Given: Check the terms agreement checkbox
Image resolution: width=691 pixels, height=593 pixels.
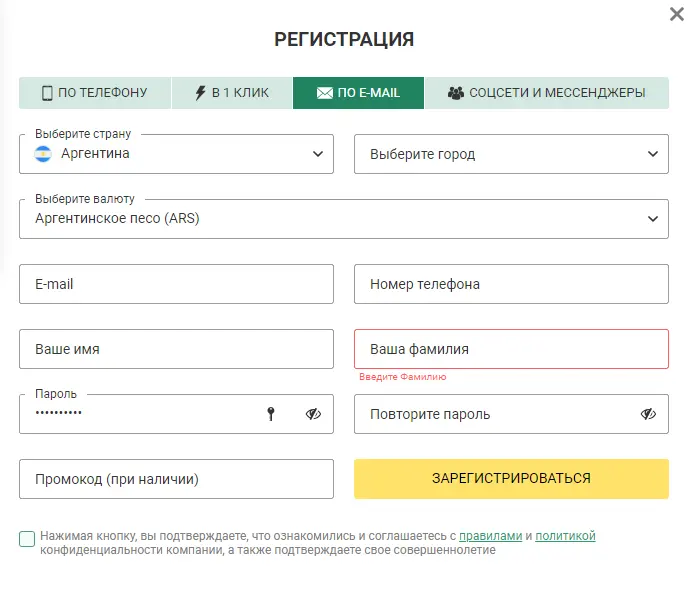Looking at the screenshot, I should click(x=27, y=538).
